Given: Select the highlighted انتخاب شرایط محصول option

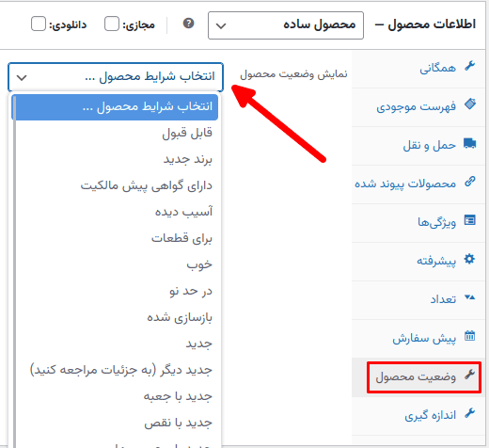Looking at the screenshot, I should 115,107.
